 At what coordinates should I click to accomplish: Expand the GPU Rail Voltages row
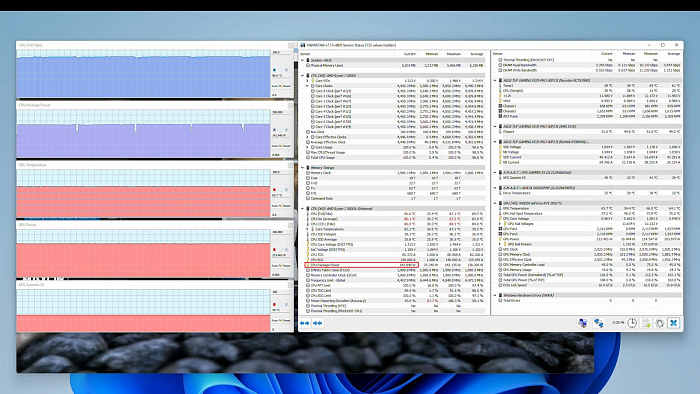(500, 224)
